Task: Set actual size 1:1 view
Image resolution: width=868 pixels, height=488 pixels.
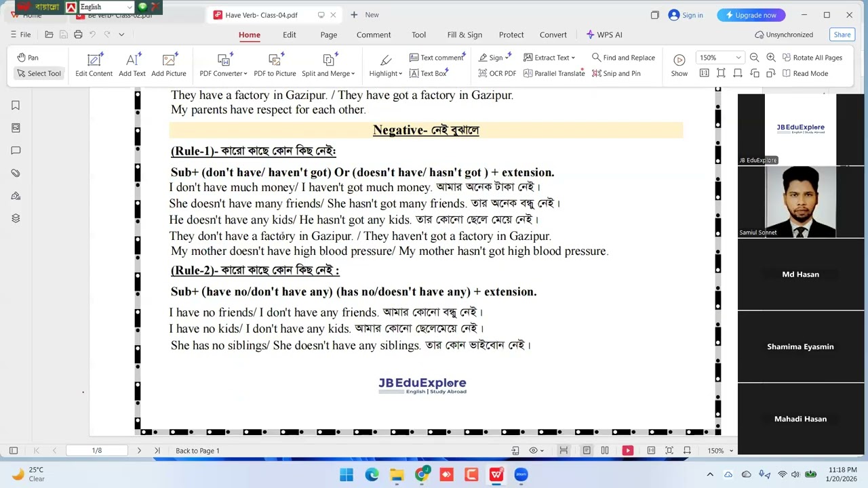Action: click(704, 73)
